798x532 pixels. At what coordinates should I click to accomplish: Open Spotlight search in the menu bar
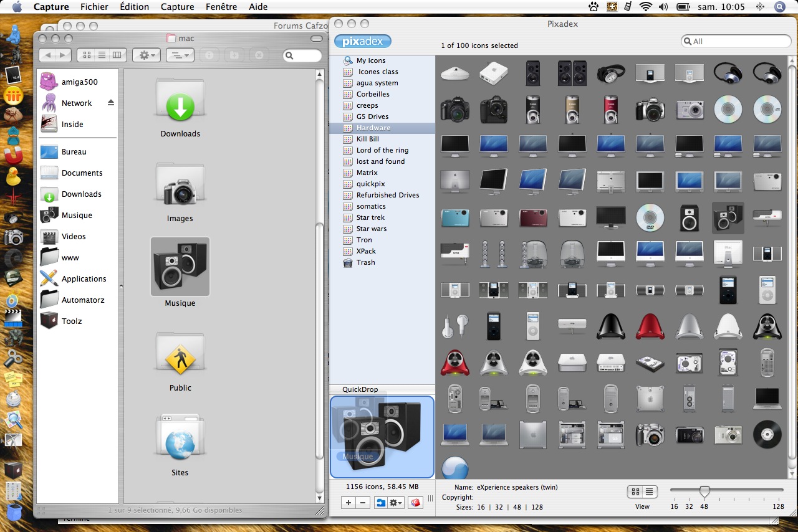(x=780, y=7)
